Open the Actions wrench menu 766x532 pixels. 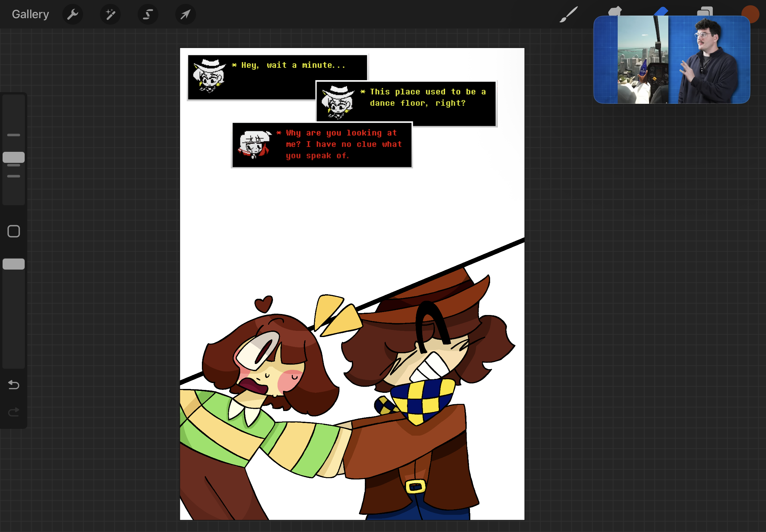pyautogui.click(x=73, y=14)
